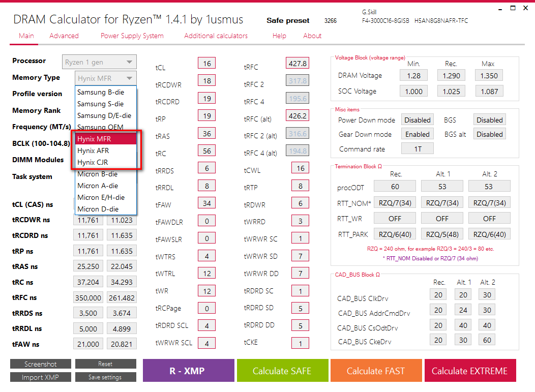
Task: Click the tFAW value 34 field
Action: tap(207, 204)
